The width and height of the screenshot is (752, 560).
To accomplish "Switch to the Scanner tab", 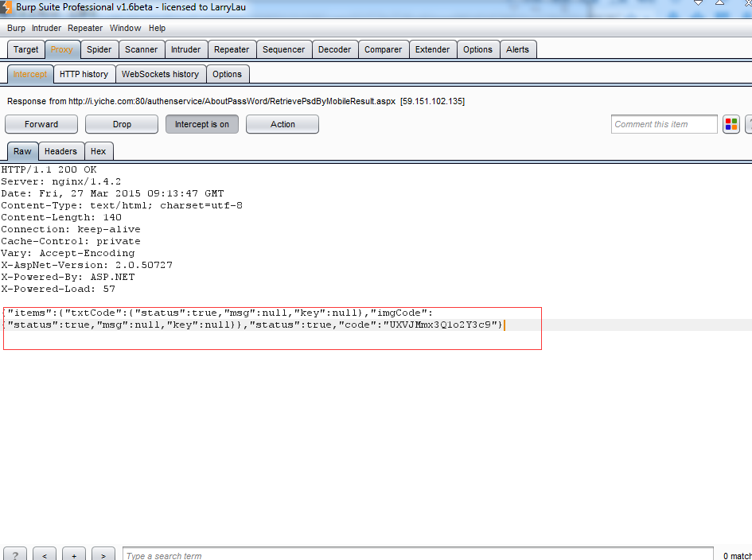I will tap(141, 49).
